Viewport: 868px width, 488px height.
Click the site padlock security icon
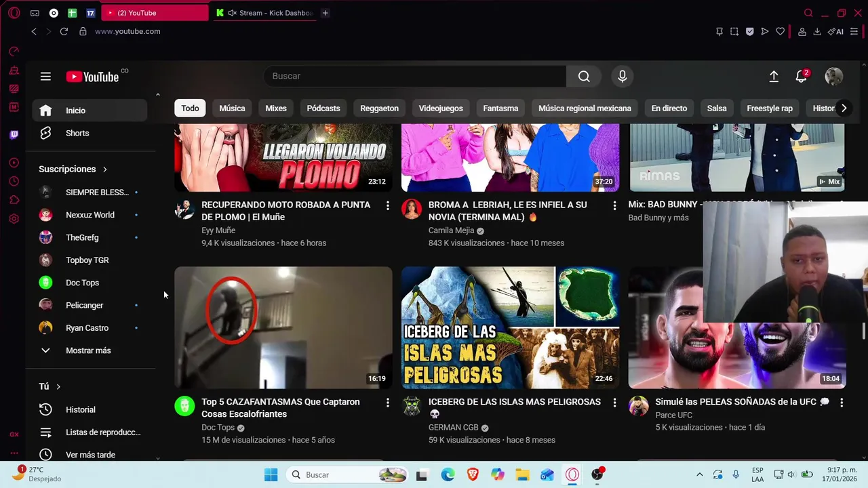[x=83, y=31]
